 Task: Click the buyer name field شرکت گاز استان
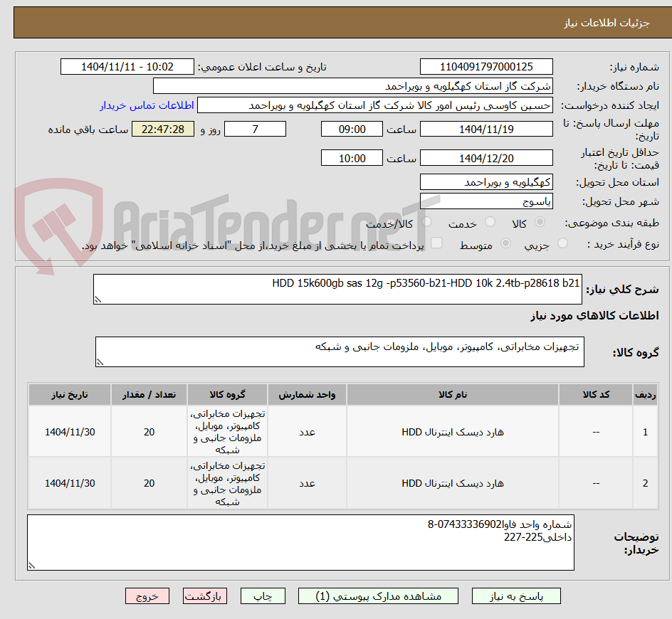352,86
